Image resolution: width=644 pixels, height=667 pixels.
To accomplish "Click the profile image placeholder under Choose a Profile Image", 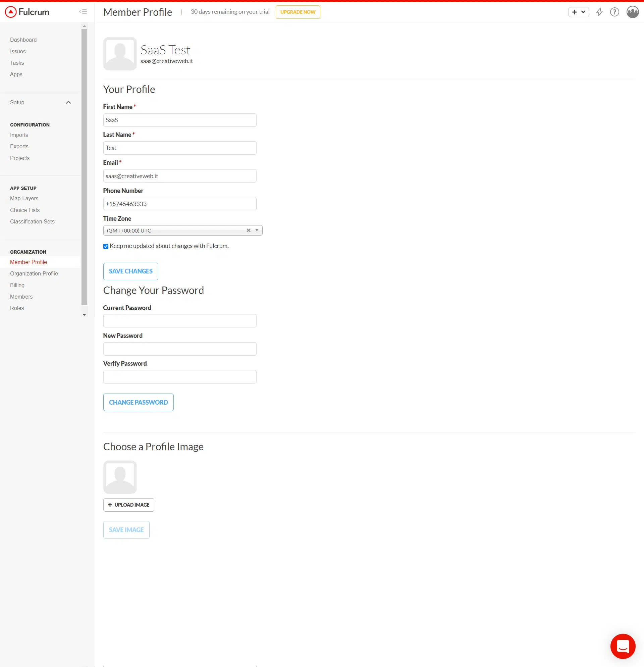I will click(120, 477).
